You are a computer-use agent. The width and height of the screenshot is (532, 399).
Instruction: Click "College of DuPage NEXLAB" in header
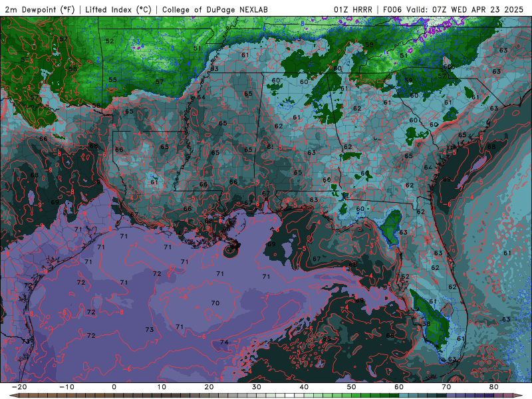[215, 9]
